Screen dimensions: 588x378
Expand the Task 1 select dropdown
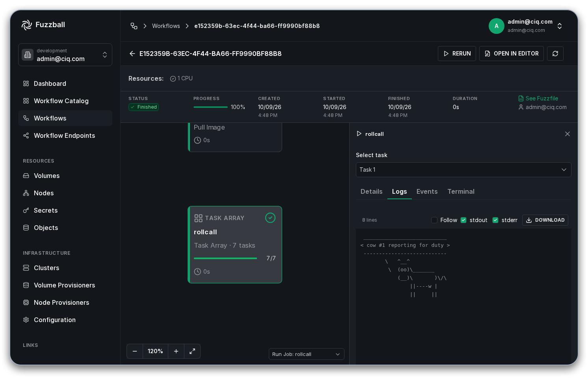463,170
